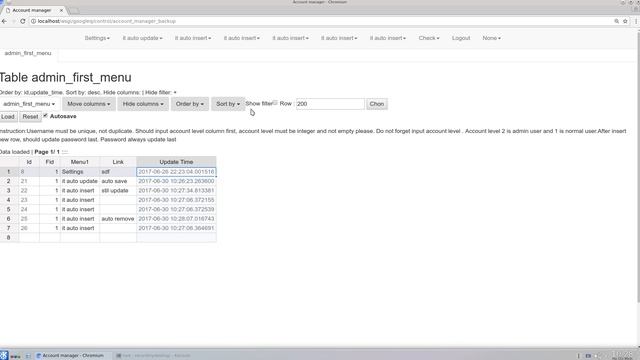The image size is (640, 360).
Task: Click the 'auto save' Link cell
Action: (118, 181)
